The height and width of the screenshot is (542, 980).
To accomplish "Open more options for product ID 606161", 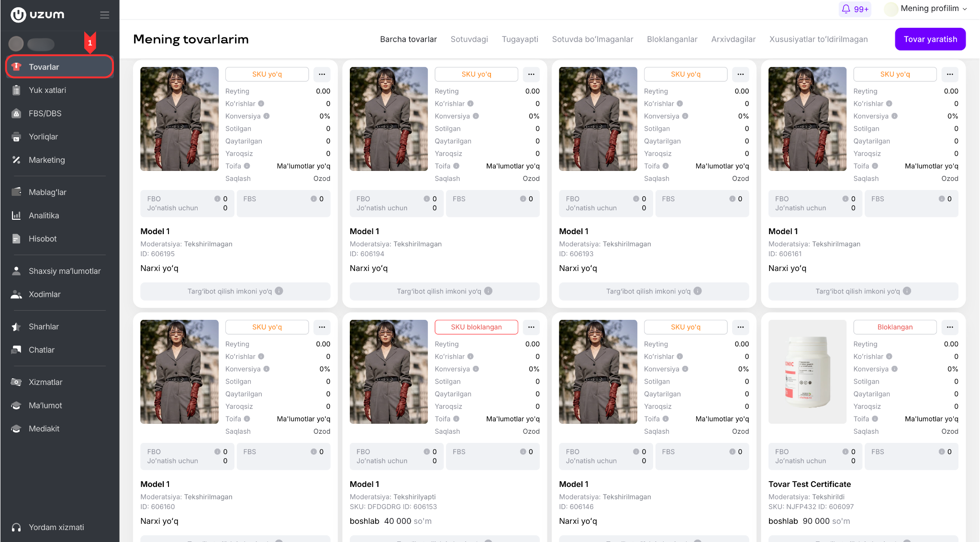I will [950, 74].
